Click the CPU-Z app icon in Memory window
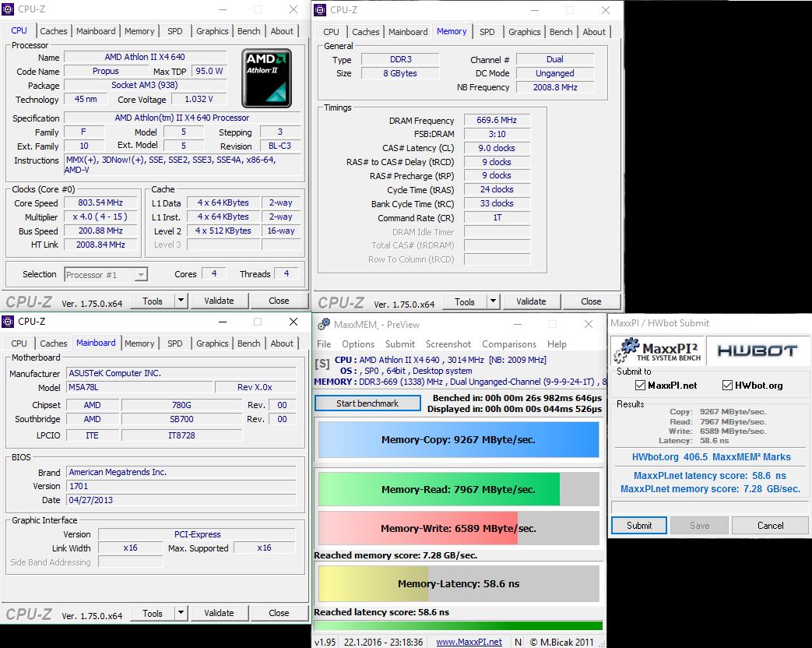 321,10
